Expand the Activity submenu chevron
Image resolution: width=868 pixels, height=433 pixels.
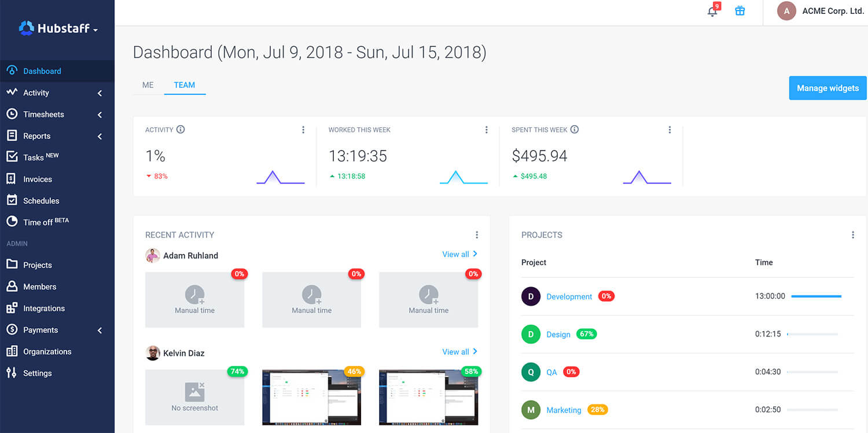[100, 93]
